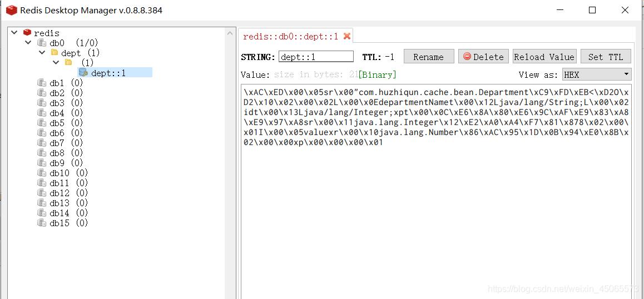Select the dept::1 key label in tree

108,73
